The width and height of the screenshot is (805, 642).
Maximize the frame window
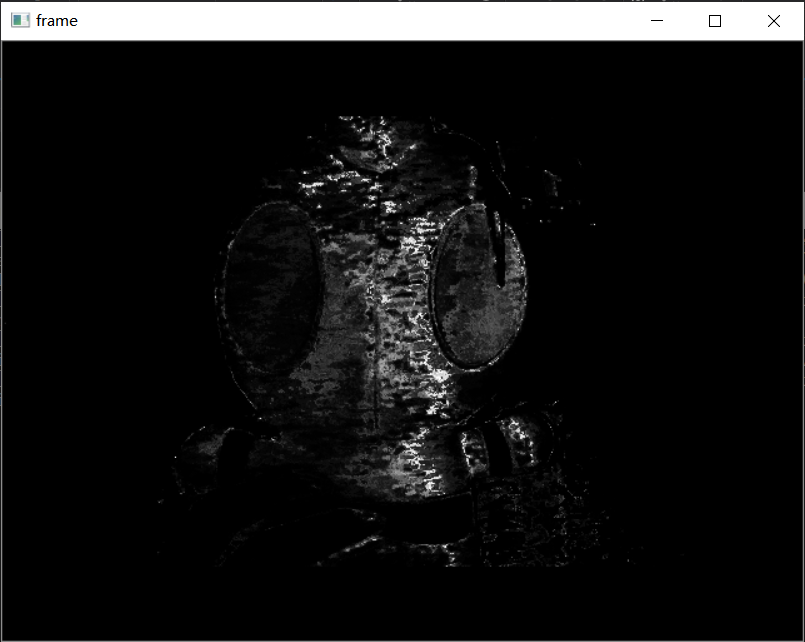[x=715, y=21]
